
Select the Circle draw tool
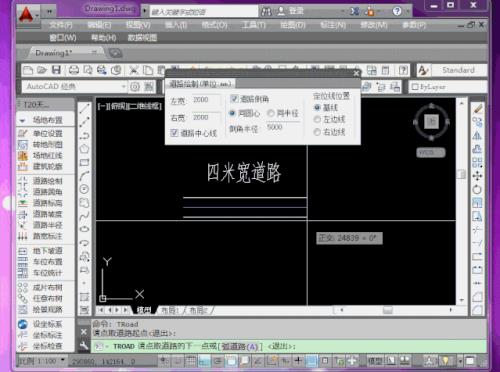[84, 189]
